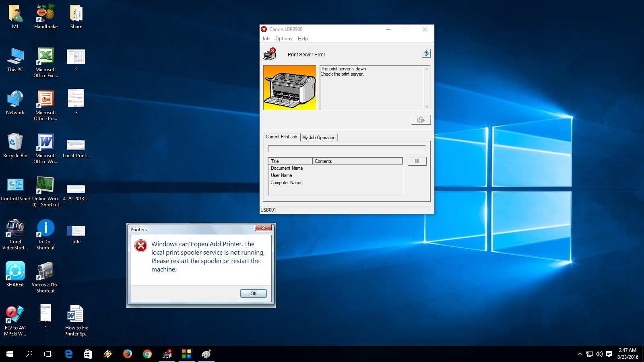Click the network icon in system tray
The image size is (644, 362).
(x=590, y=354)
